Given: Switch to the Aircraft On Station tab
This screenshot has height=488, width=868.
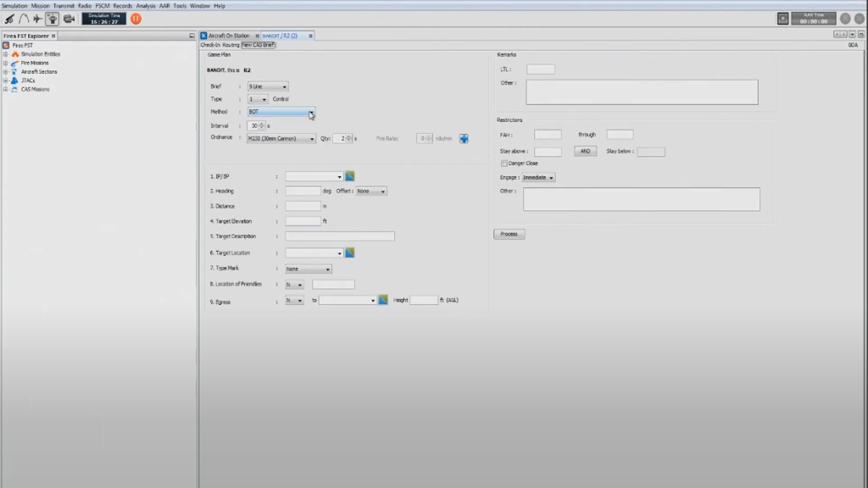Looking at the screenshot, I should point(229,36).
